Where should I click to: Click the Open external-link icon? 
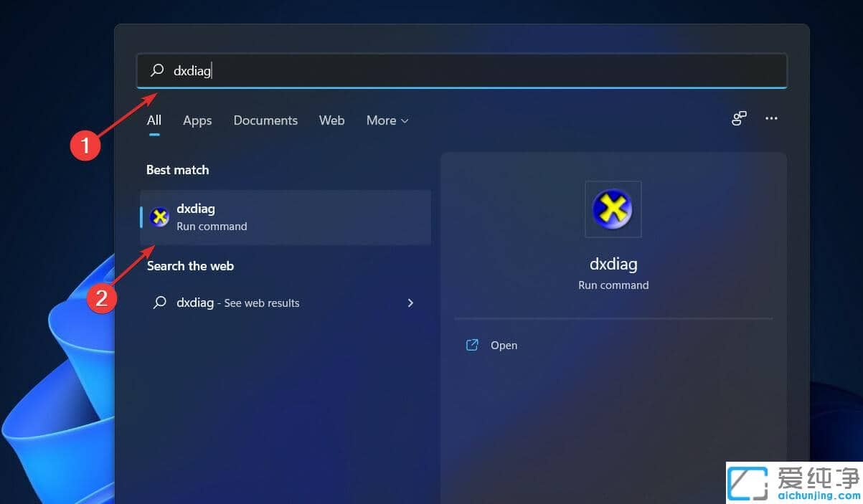click(x=472, y=345)
